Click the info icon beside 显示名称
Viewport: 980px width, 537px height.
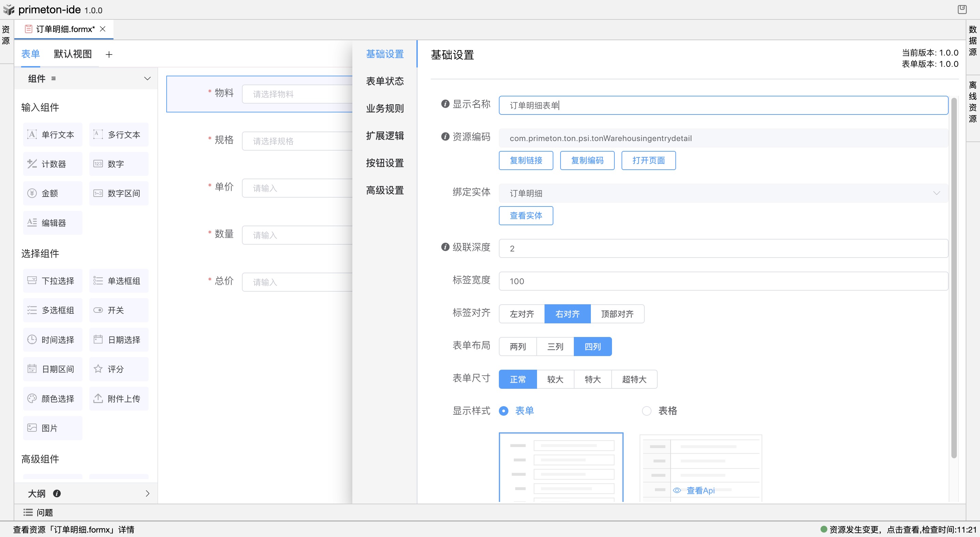[445, 104]
